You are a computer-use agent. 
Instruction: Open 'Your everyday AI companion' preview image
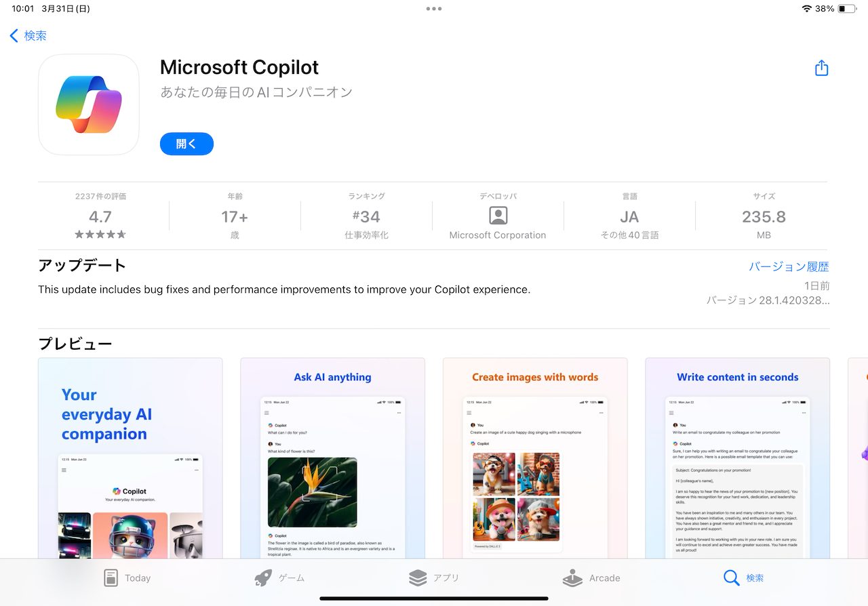point(130,458)
